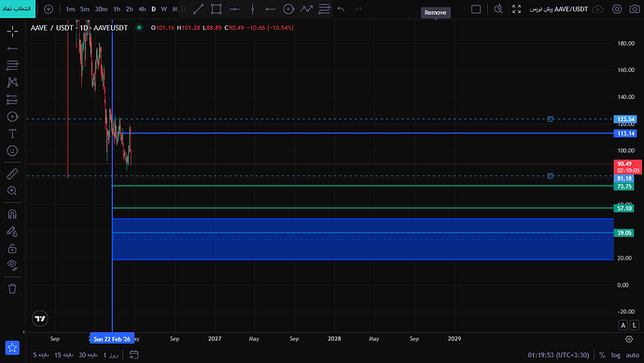Redo the chart action
This screenshot has height=363, width=644.
(x=358, y=9)
